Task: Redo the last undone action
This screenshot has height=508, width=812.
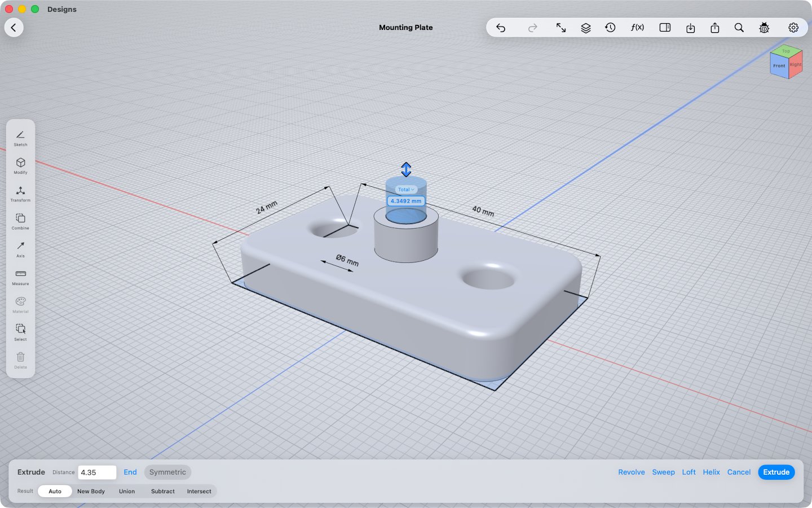Action: point(532,28)
